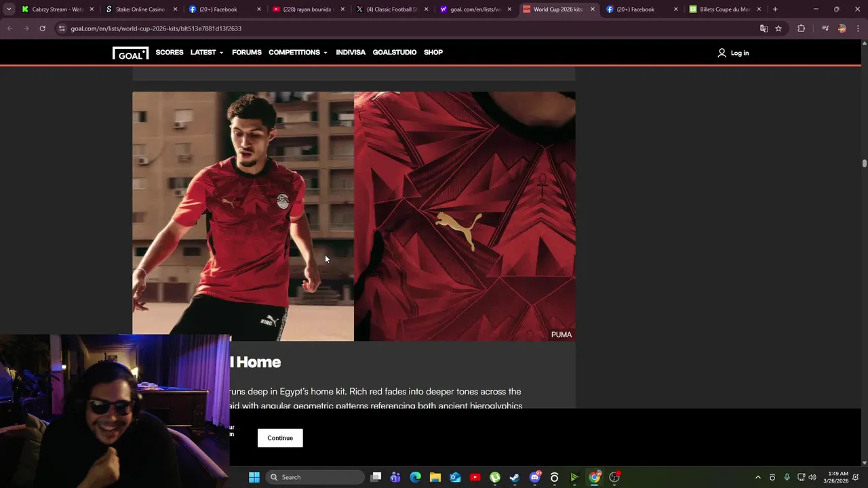Open File Explorer from taskbar
Viewport: 868px width, 488px height.
coord(435,477)
